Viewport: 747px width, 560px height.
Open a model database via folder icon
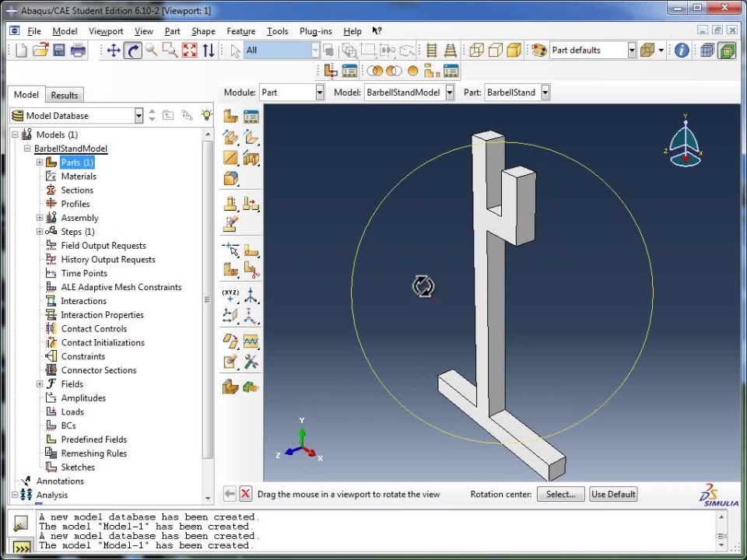click(x=40, y=50)
